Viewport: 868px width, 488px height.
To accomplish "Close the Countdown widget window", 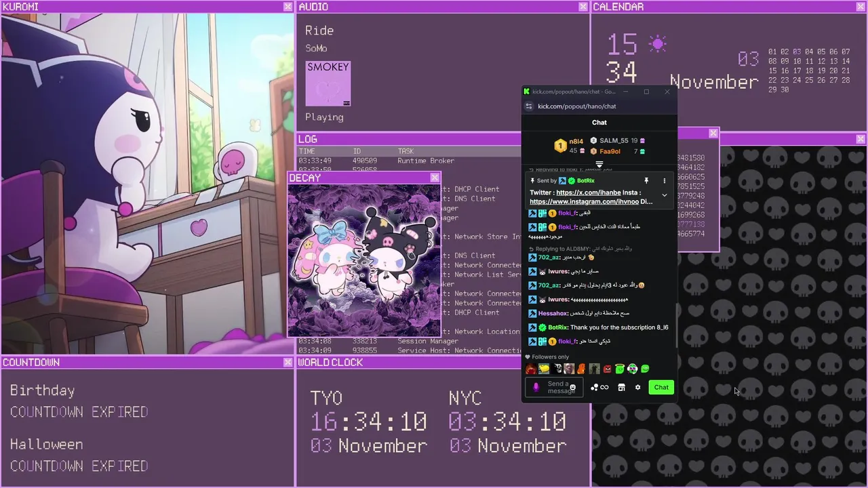I will click(288, 363).
